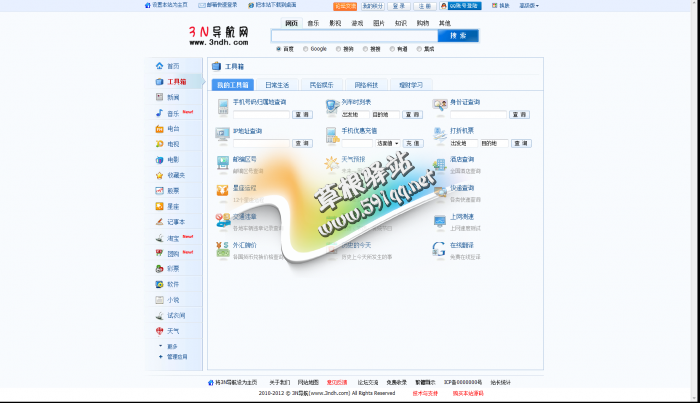Select the last search engine radio button
Viewport: 700px width, 403px height.
click(x=419, y=49)
